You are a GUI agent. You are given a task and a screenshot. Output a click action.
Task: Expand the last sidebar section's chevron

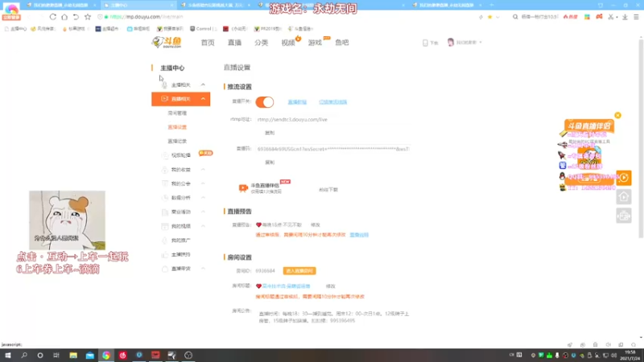pos(203,269)
